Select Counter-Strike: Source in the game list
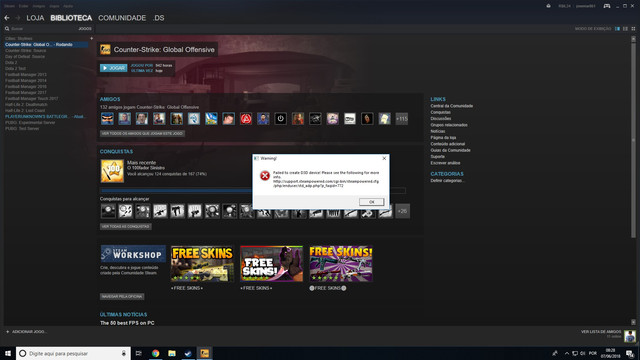Screen dimensions: 640x360 26,51
